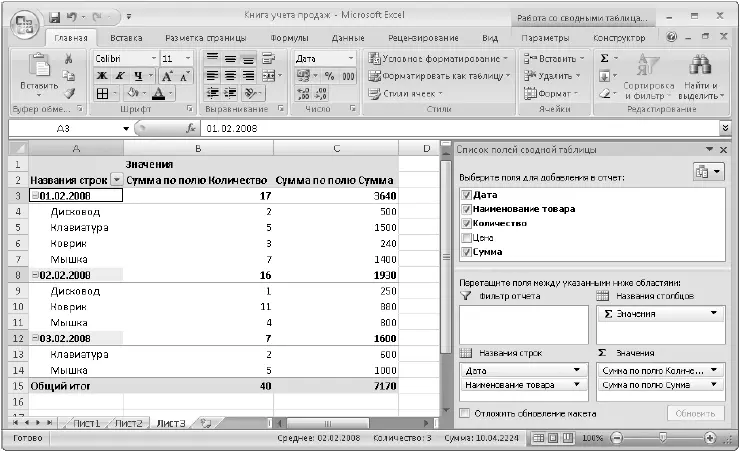Open Дата field dropdown in row labels
The width and height of the screenshot is (740, 451).
pos(577,370)
